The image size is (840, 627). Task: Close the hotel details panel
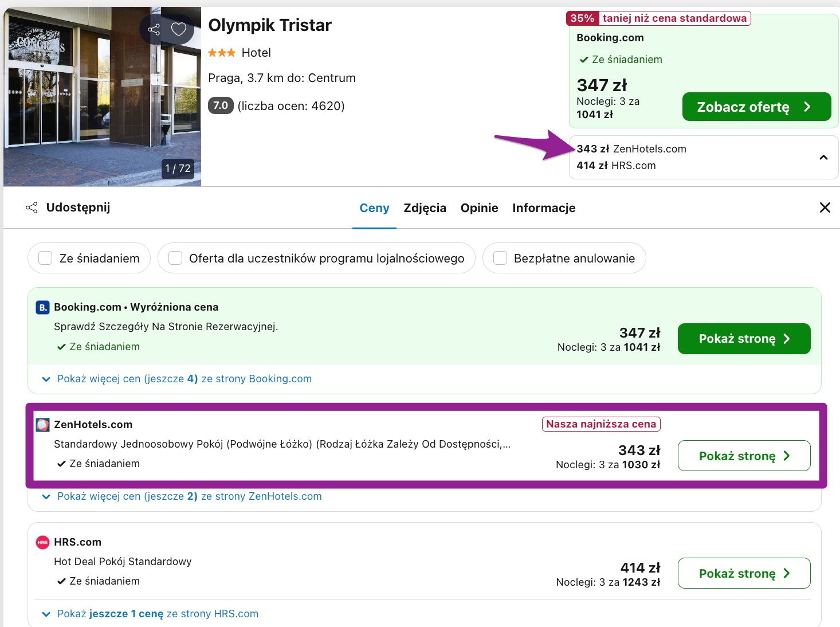pos(825,207)
